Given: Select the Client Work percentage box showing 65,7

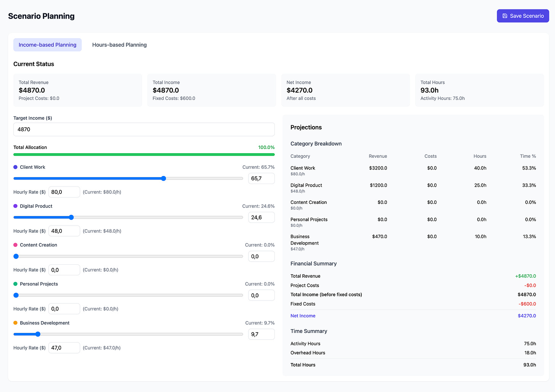Looking at the screenshot, I should tap(261, 178).
